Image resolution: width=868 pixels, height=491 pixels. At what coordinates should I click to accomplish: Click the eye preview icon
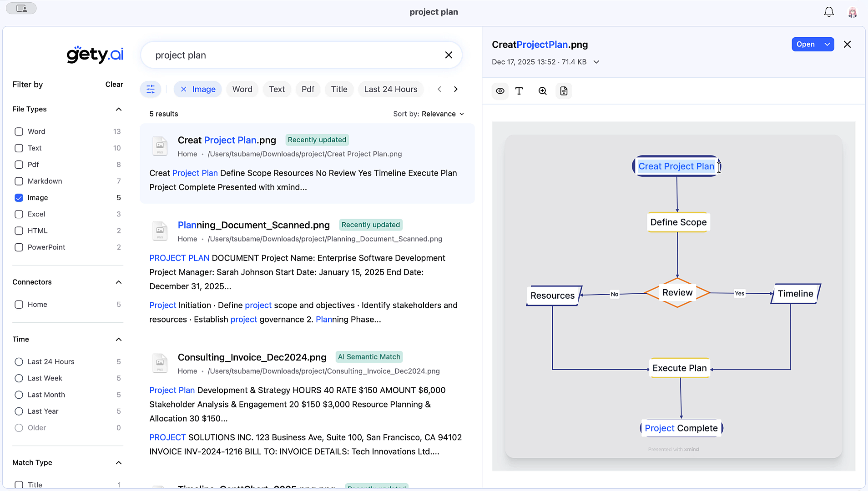click(500, 91)
